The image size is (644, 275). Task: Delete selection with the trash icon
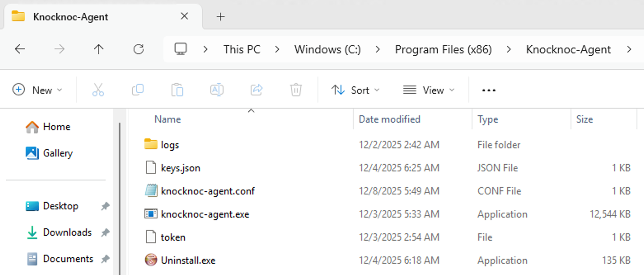click(x=296, y=90)
